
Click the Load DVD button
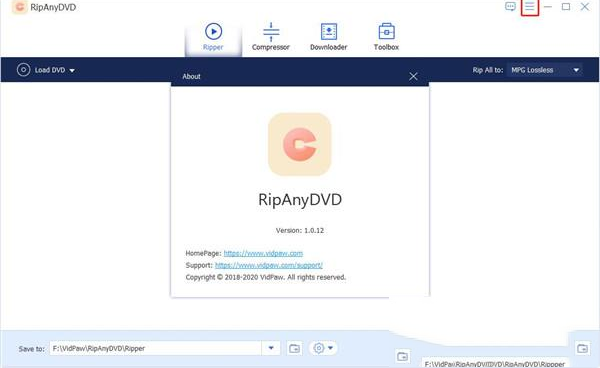coord(45,70)
